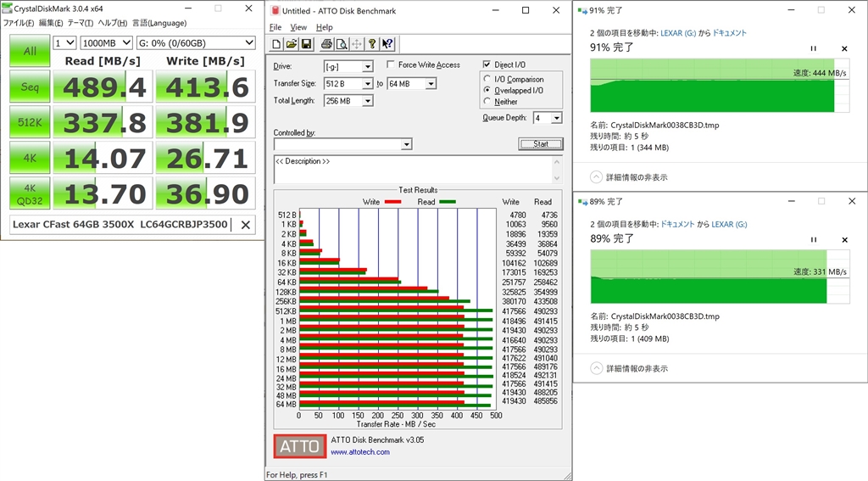The height and width of the screenshot is (481, 868).
Task: Expand the Total Length 256 MB dropdown
Action: coord(367,101)
